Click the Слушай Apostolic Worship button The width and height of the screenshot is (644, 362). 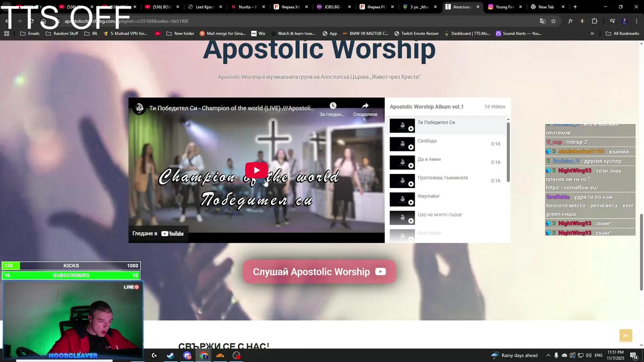(x=319, y=271)
